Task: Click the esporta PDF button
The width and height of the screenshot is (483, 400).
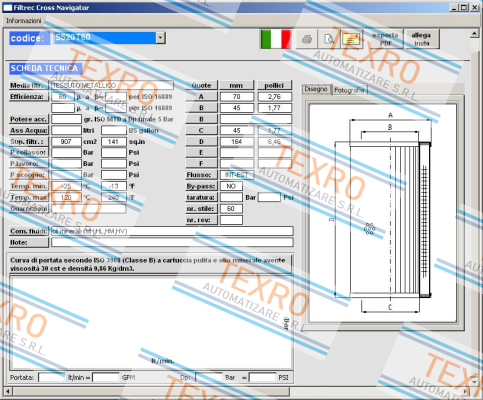Action: coord(385,39)
